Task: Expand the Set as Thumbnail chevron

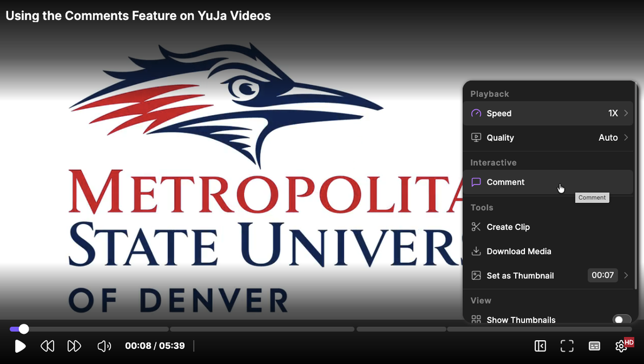Action: tap(626, 275)
